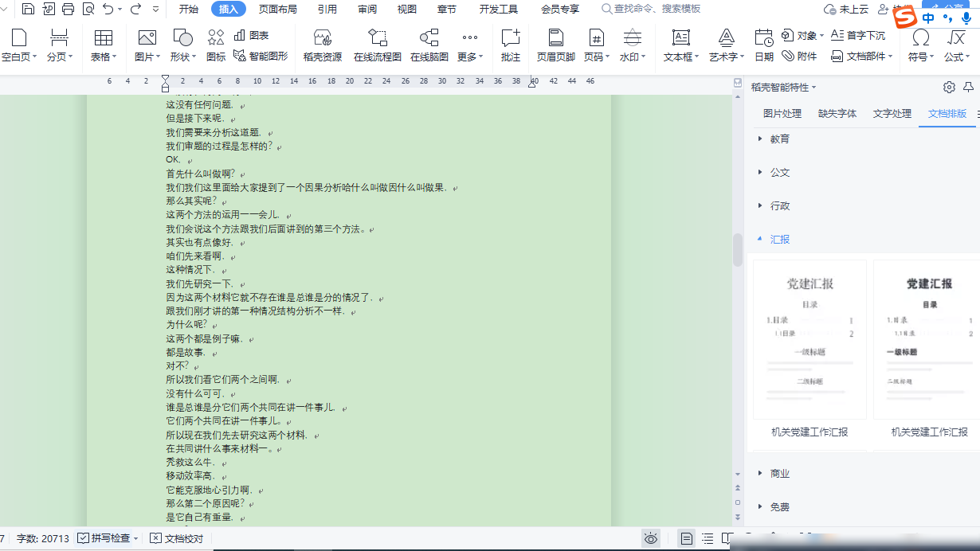This screenshot has height=551, width=980.
Task: Open the 更多 dropdown in ribbon
Action: tap(470, 45)
